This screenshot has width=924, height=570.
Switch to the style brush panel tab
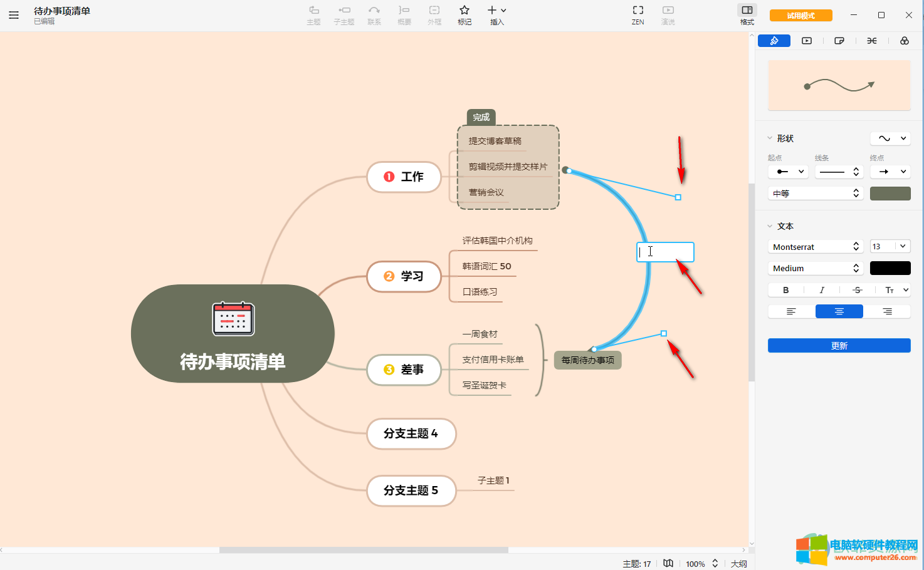pos(774,41)
